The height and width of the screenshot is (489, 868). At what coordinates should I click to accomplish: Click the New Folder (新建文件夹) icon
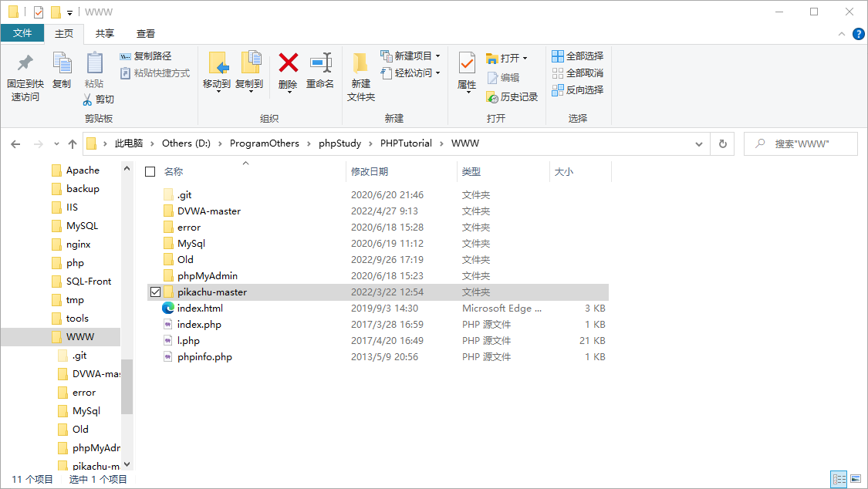[x=360, y=77]
